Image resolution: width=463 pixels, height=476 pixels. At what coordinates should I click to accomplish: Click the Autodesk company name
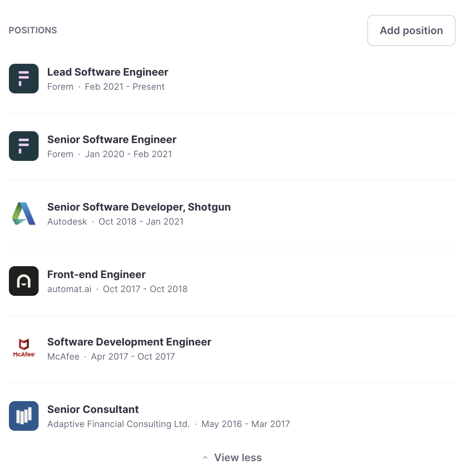coord(67,222)
